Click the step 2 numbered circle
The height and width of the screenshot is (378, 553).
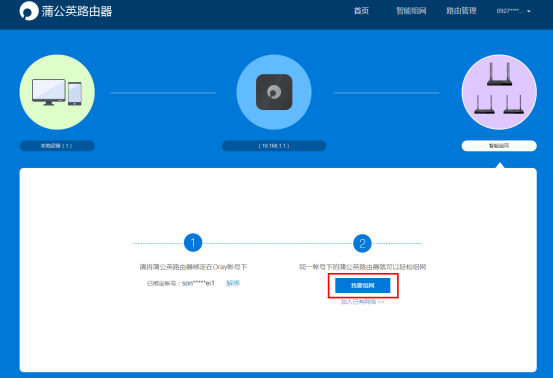[x=362, y=243]
